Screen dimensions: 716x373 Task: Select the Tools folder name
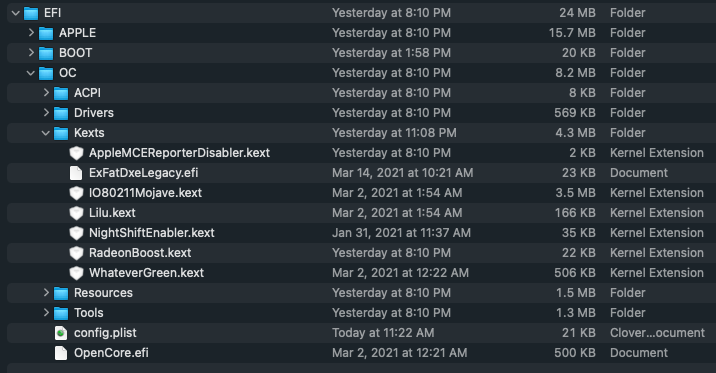click(x=89, y=313)
